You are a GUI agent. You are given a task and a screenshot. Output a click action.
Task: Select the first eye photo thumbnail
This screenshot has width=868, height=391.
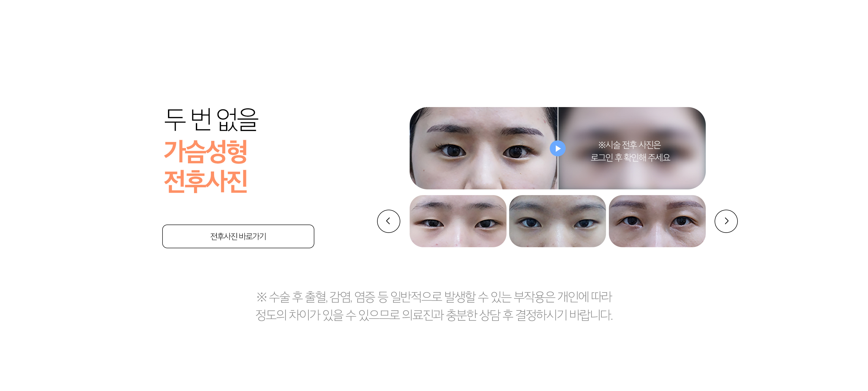tap(458, 221)
